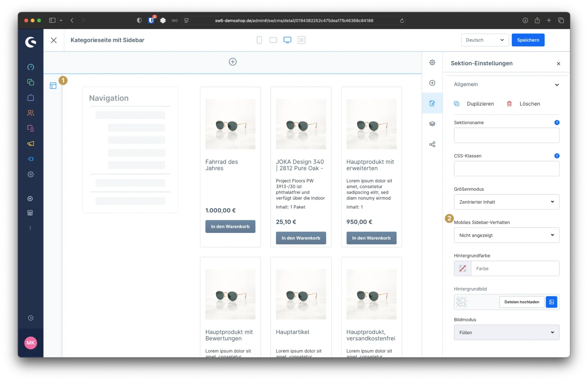Click the Speichern button

(528, 40)
